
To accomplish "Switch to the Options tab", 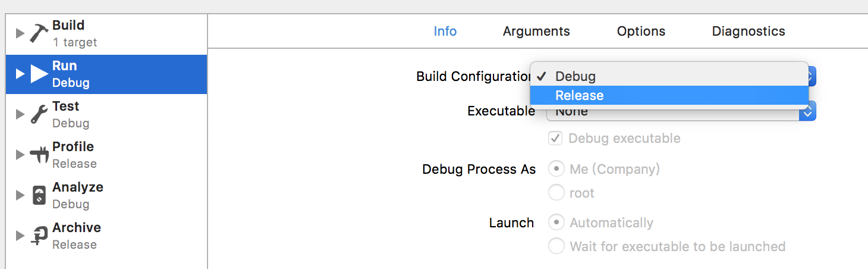I will (x=641, y=32).
